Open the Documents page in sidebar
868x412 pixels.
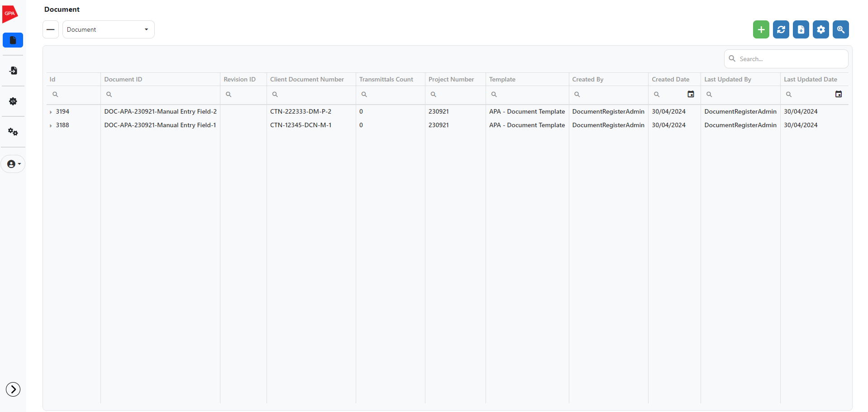click(x=13, y=40)
